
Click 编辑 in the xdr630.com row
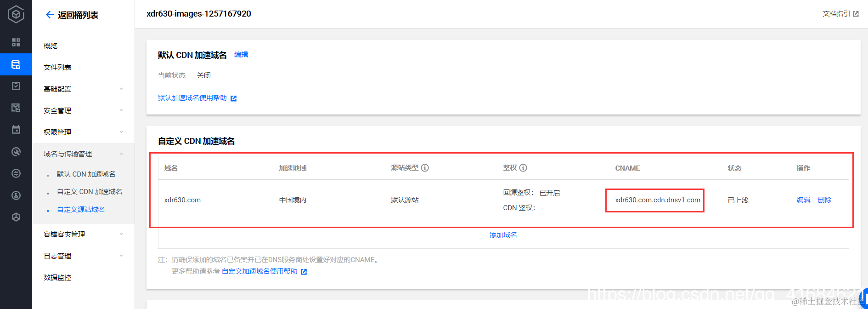click(x=803, y=200)
